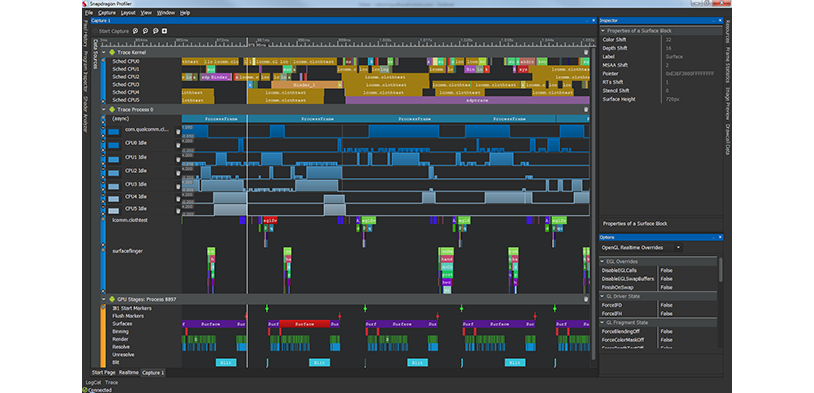Viewport: 814px width, 393px height.
Task: Open Image Preview side panel
Action: click(728, 103)
